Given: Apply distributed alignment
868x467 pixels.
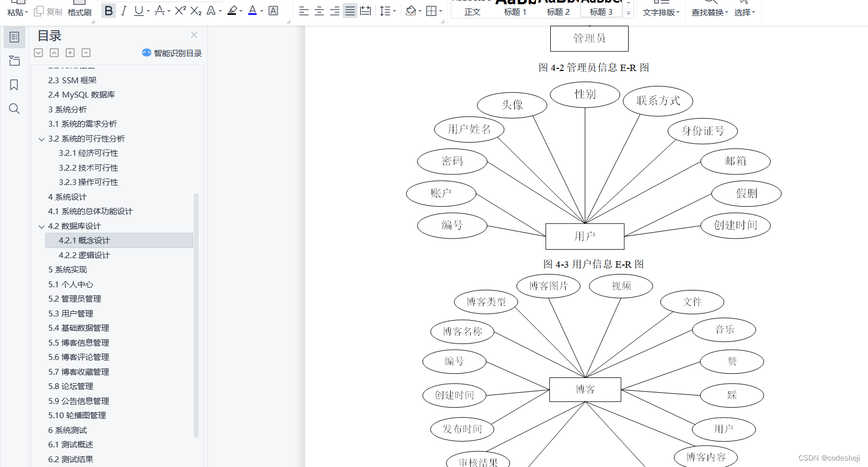Looking at the screenshot, I should [x=365, y=11].
